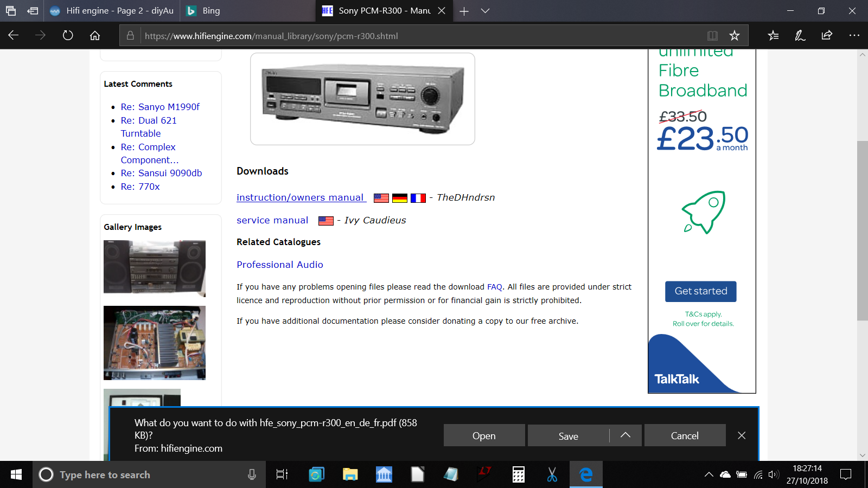Click the Share page icon
The height and width of the screenshot is (488, 868).
pyautogui.click(x=827, y=36)
